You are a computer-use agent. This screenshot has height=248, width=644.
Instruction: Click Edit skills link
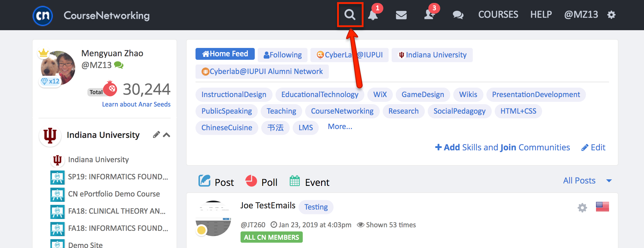593,147
